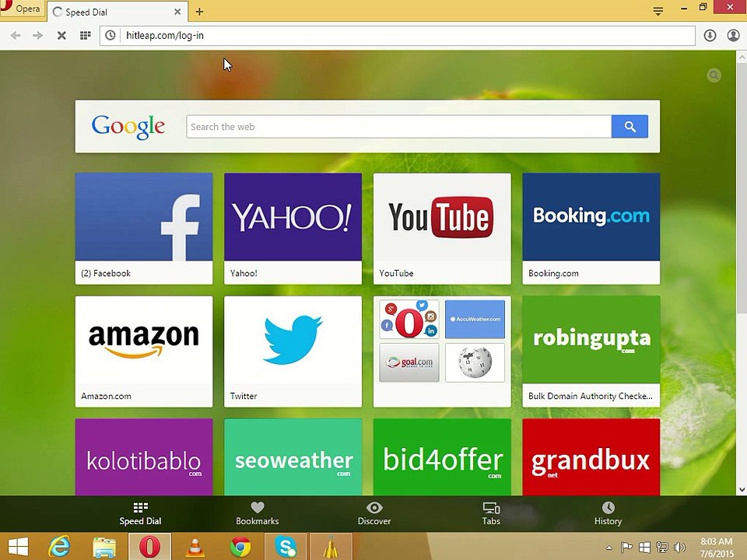
Task: Launch Internet Explorer from the taskbar
Action: (60, 546)
